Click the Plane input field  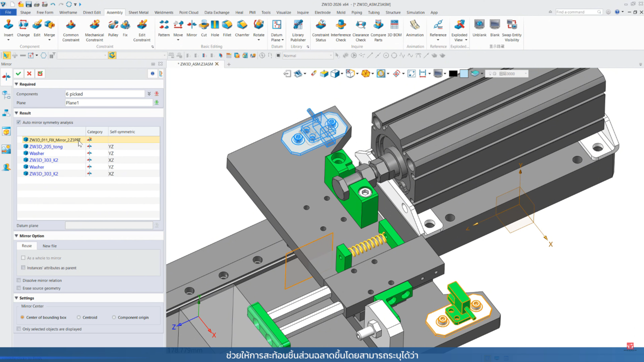click(109, 103)
